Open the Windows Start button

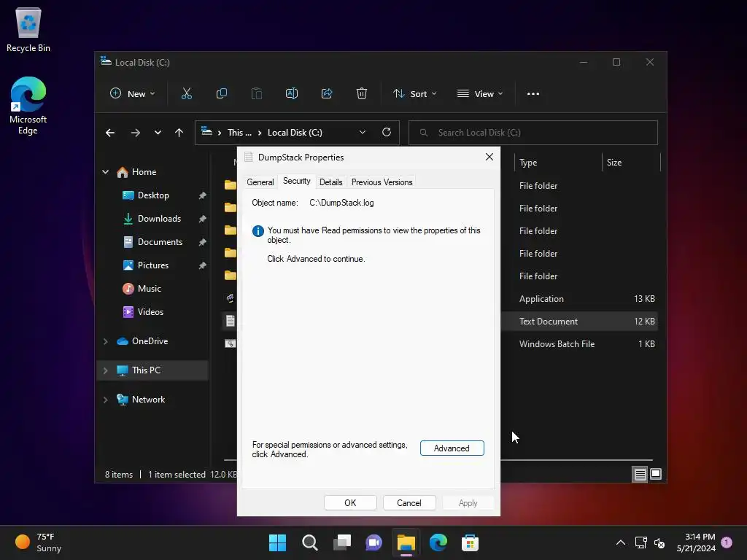coord(277,542)
